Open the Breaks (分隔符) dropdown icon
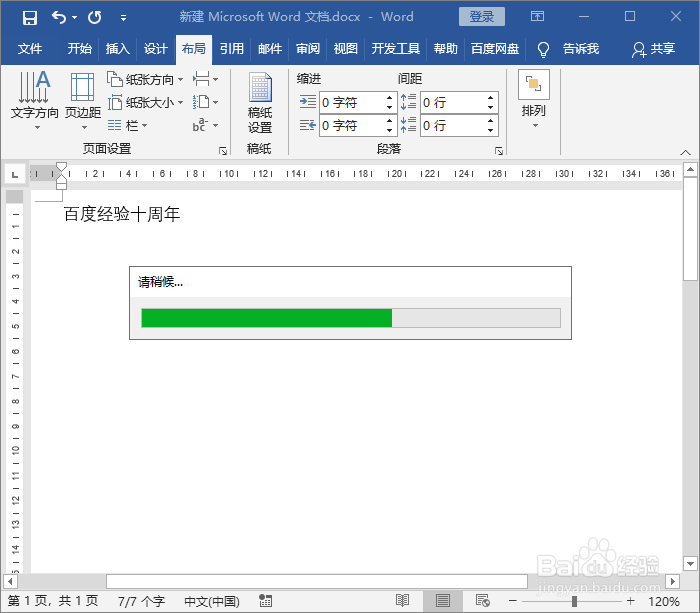The width and height of the screenshot is (700, 613). 205,79
